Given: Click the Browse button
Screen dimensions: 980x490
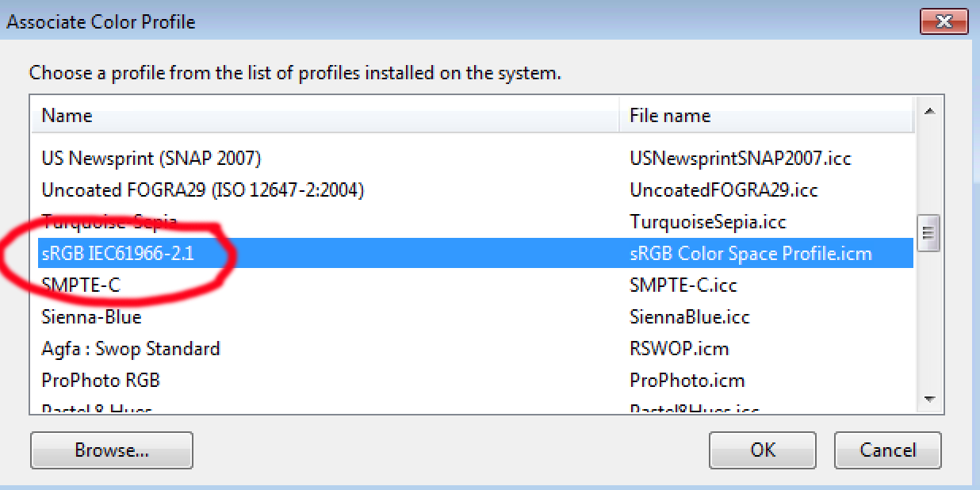Looking at the screenshot, I should [111, 450].
